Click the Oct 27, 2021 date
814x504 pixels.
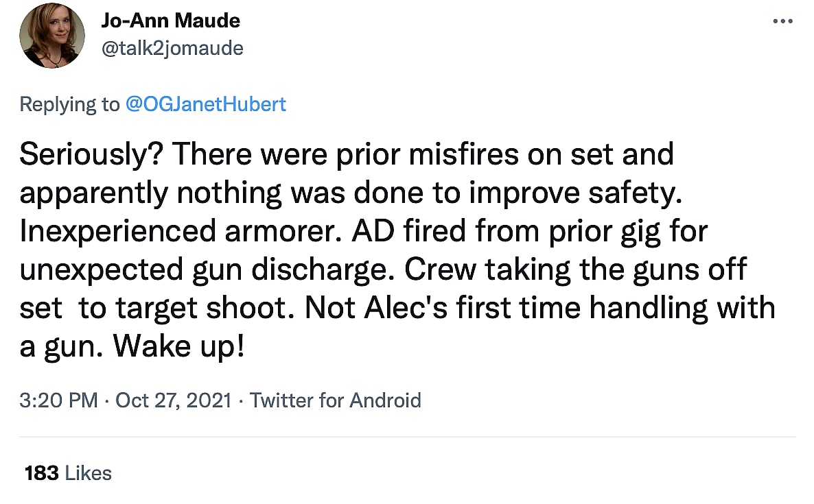point(173,400)
